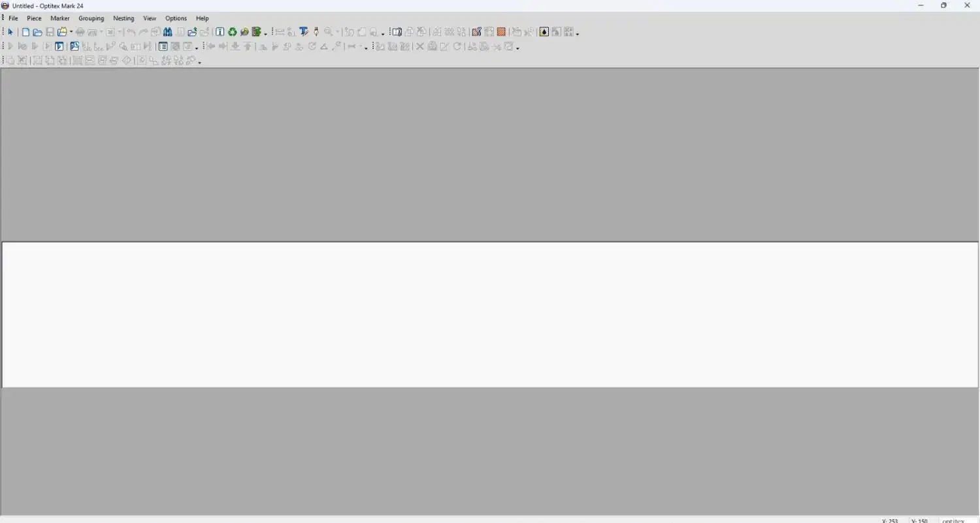Viewport: 980px width, 523px height.
Task: Create a new marker file
Action: pyautogui.click(x=25, y=32)
